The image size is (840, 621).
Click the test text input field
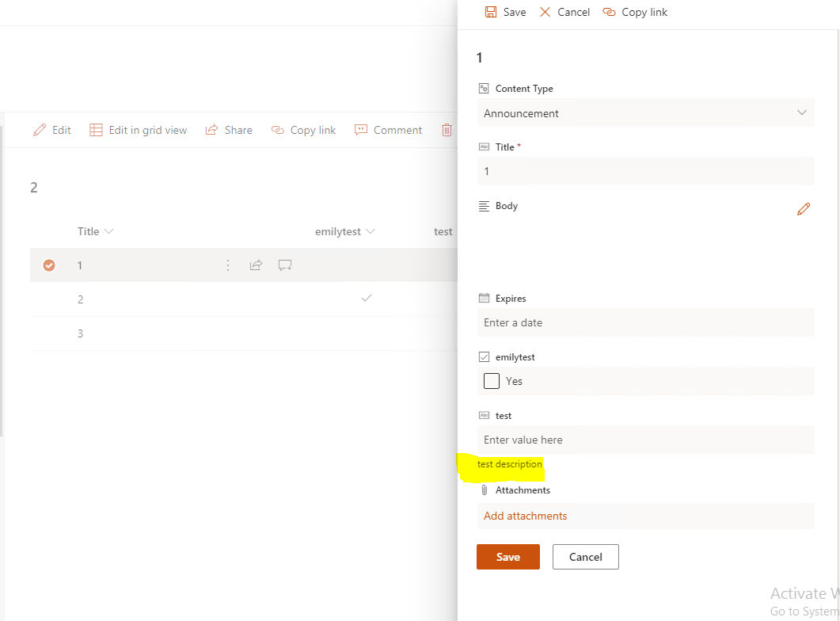645,440
